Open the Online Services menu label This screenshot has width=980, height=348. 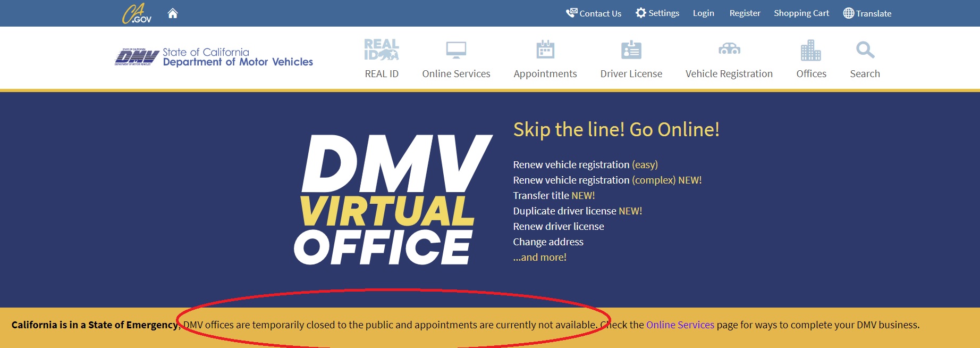[x=456, y=74]
